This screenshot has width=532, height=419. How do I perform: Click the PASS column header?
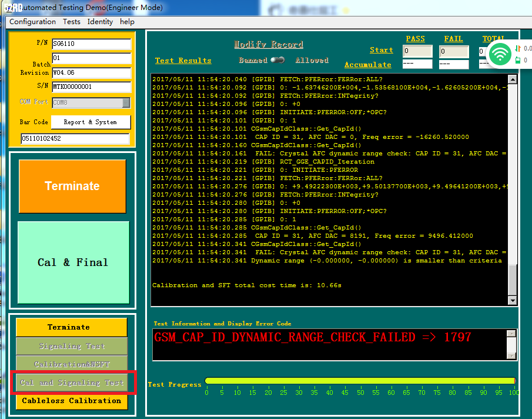click(x=416, y=39)
